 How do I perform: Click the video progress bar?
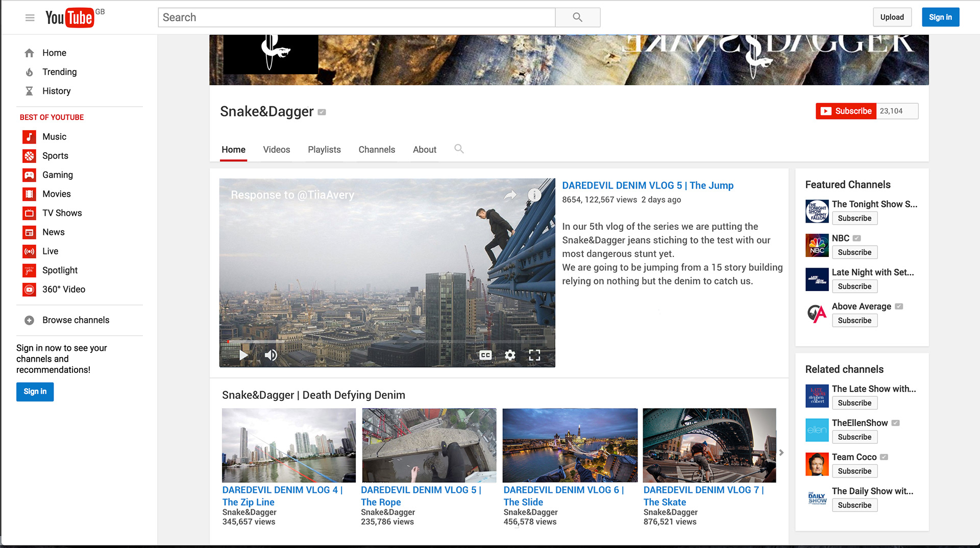point(387,341)
